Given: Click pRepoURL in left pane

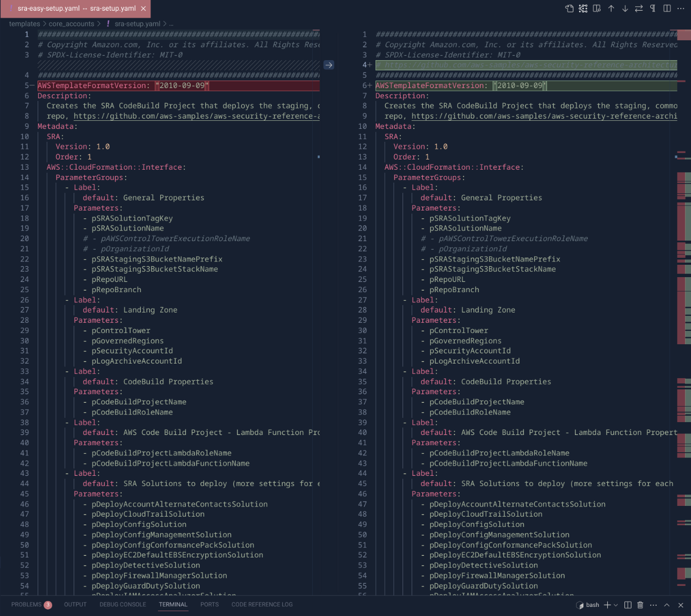Looking at the screenshot, I should point(110,279).
